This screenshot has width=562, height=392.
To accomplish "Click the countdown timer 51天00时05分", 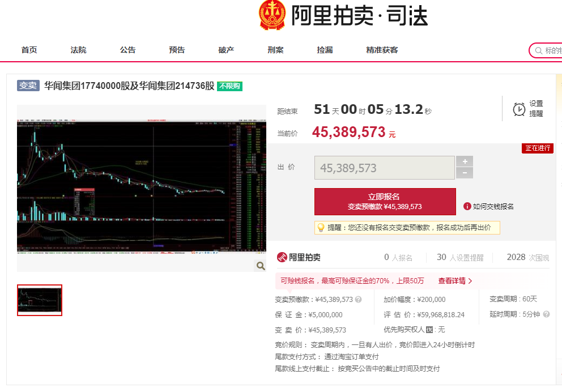I will click(373, 109).
